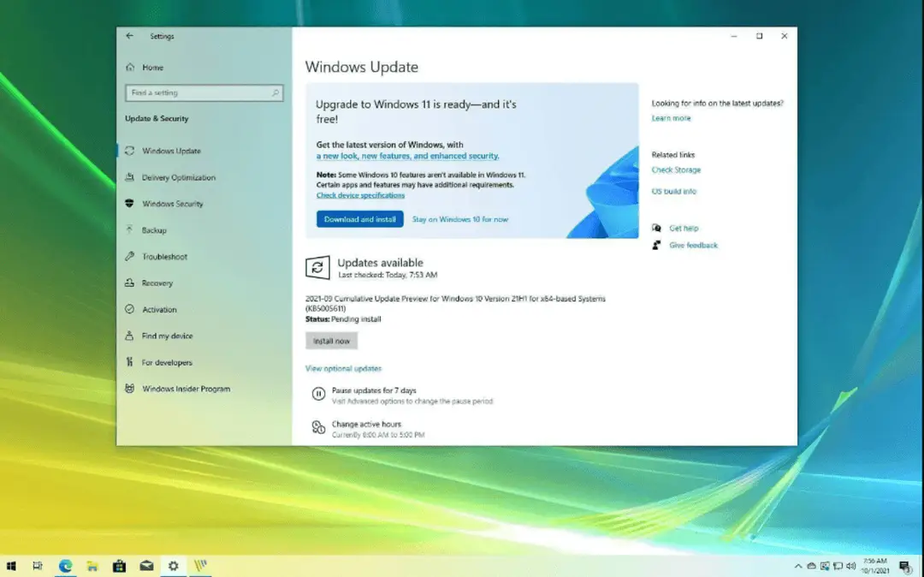The width and height of the screenshot is (924, 577).
Task: Click the search magnifier icon
Action: 275,92
